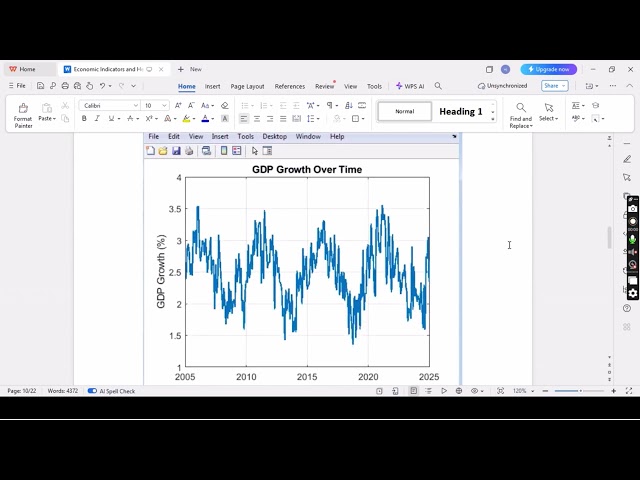Toggle the AI Spell Check switch
The width and height of the screenshot is (640, 480).
(92, 391)
